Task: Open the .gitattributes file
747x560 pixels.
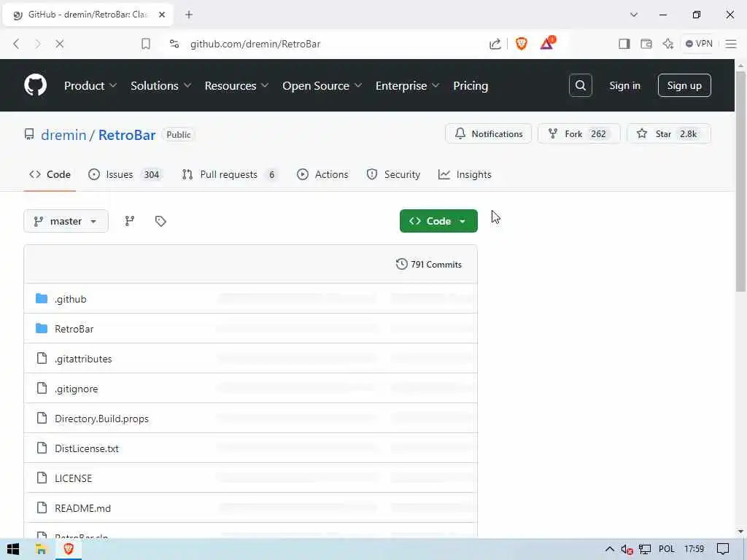Action: (83, 359)
